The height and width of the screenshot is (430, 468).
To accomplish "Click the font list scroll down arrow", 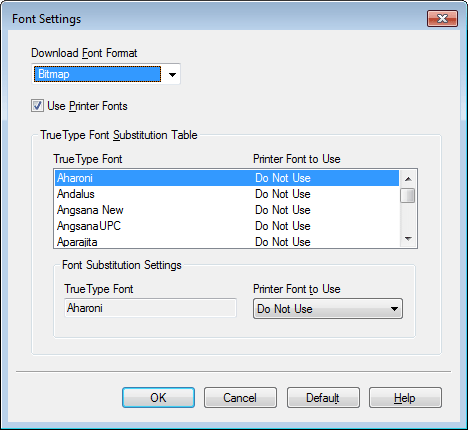I will [x=408, y=239].
